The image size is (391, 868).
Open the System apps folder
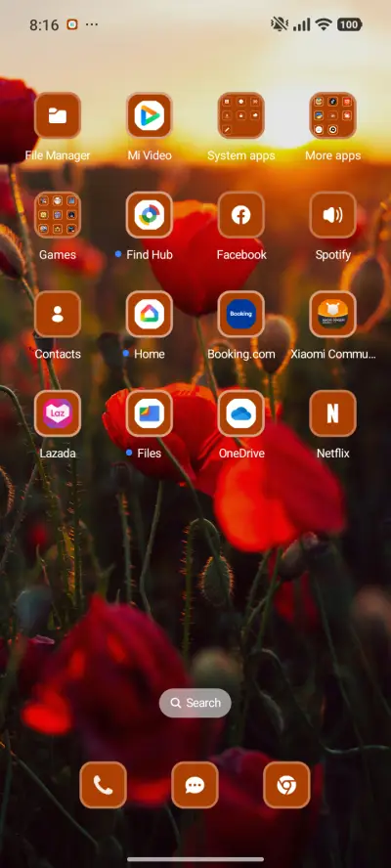click(240, 115)
